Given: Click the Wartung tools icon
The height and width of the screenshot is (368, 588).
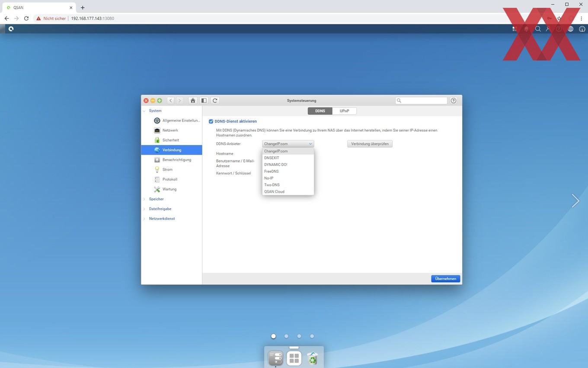Looking at the screenshot, I should click(157, 189).
